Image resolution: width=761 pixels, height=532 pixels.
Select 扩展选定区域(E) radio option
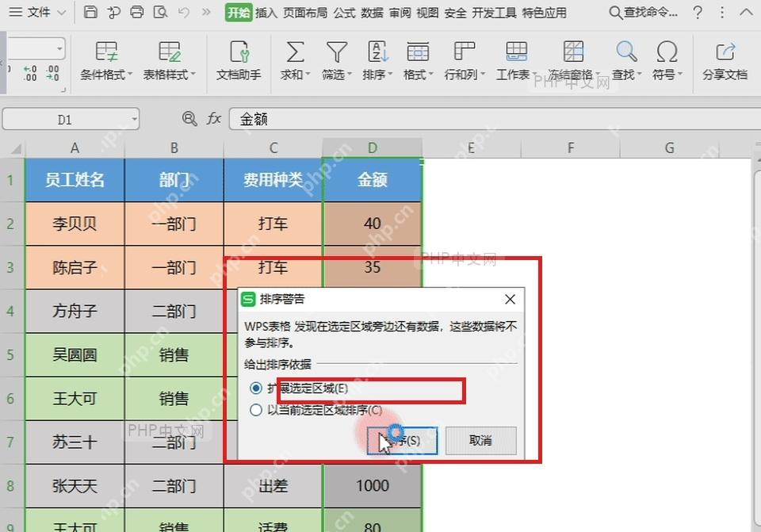[x=256, y=388]
